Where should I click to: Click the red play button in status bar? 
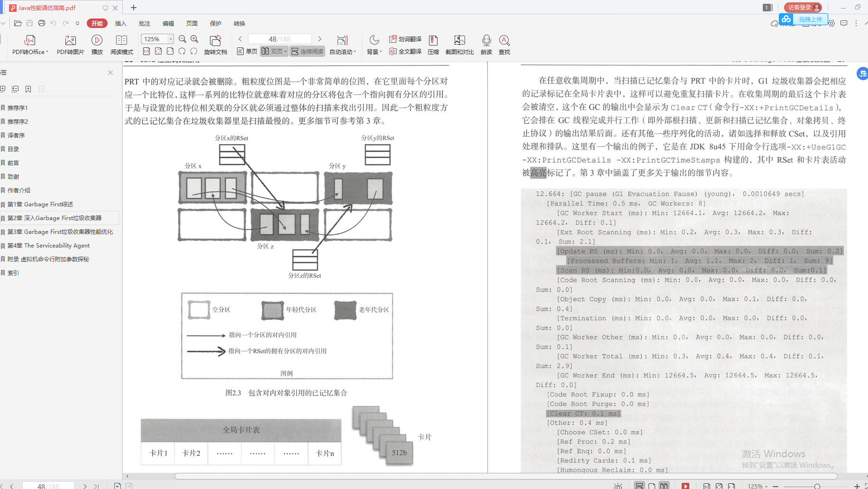(x=685, y=486)
